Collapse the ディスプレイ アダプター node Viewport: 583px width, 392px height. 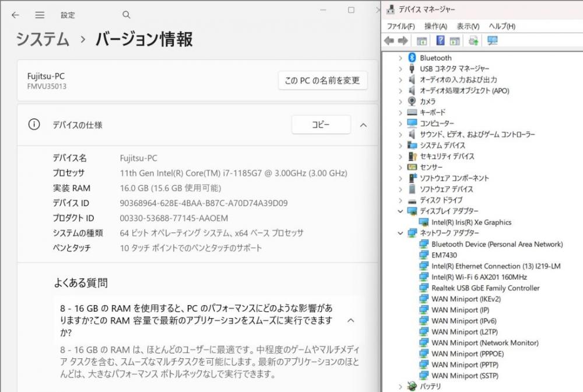[400, 211]
